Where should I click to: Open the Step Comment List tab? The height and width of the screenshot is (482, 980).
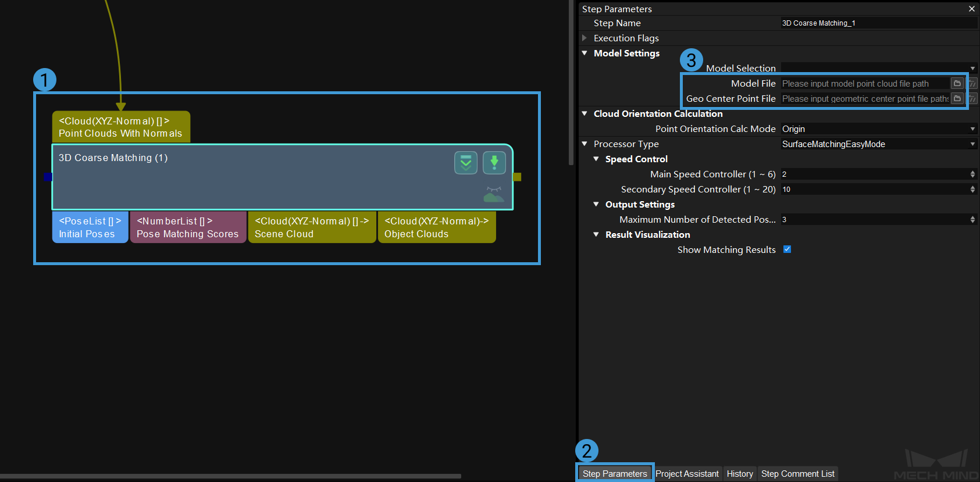coord(797,474)
